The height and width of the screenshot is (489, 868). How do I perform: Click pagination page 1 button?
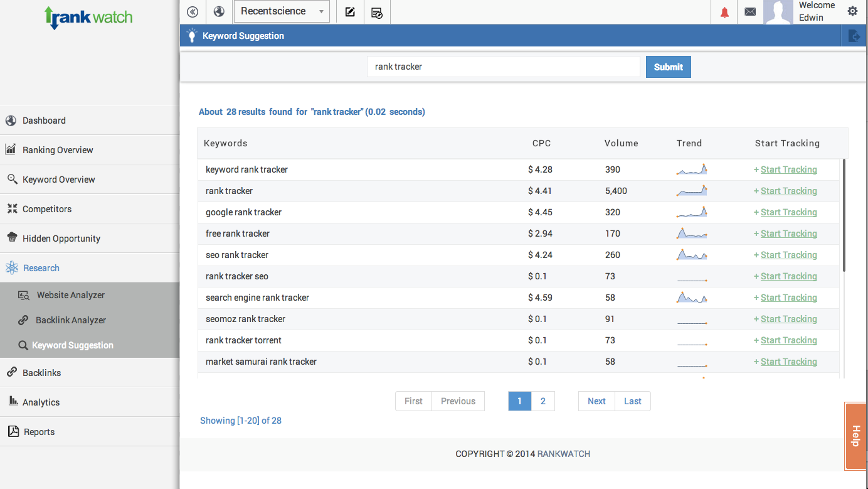[x=520, y=401]
